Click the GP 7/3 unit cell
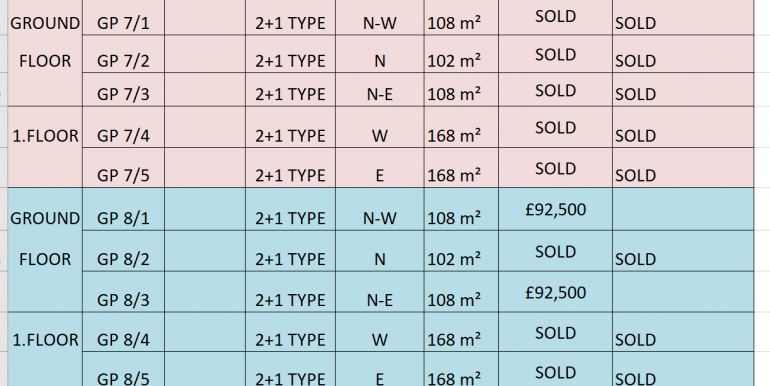Screen dimensions: 770x386 point(123,90)
